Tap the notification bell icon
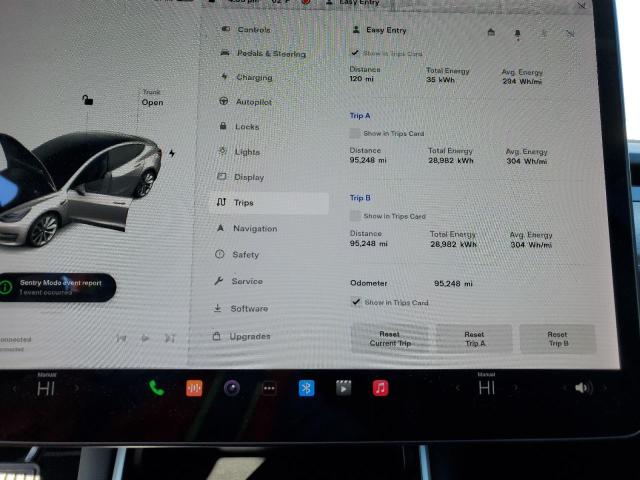The width and height of the screenshot is (640, 480). click(518, 34)
